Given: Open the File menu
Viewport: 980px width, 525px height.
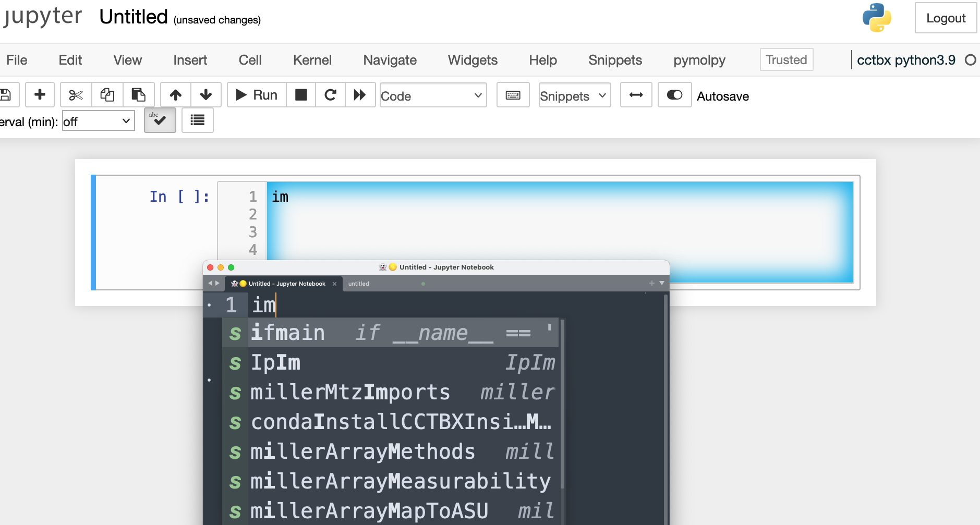Looking at the screenshot, I should pyautogui.click(x=17, y=60).
